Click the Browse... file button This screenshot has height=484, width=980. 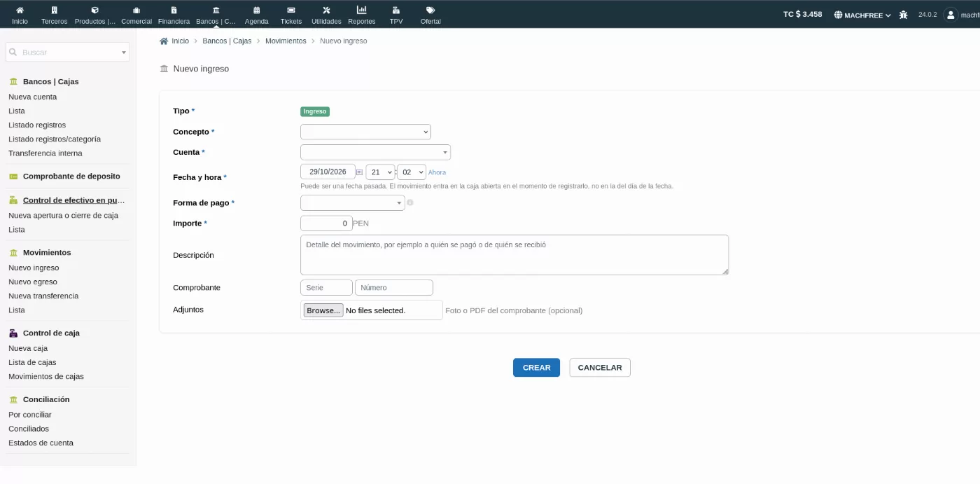323,310
